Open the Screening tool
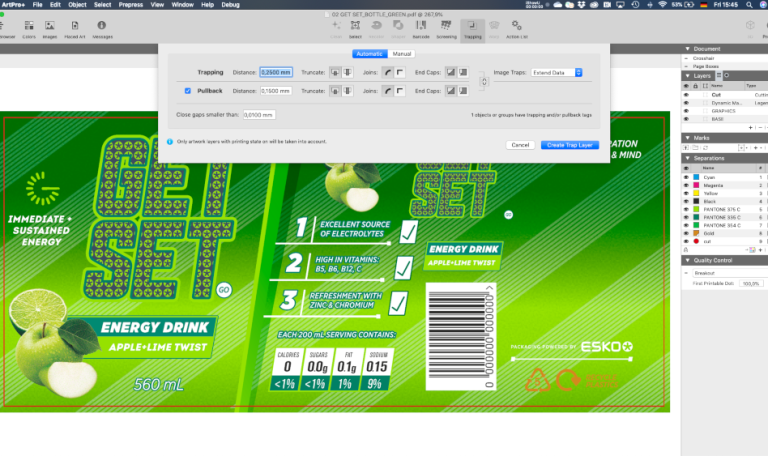The width and height of the screenshot is (768, 456). click(x=446, y=29)
